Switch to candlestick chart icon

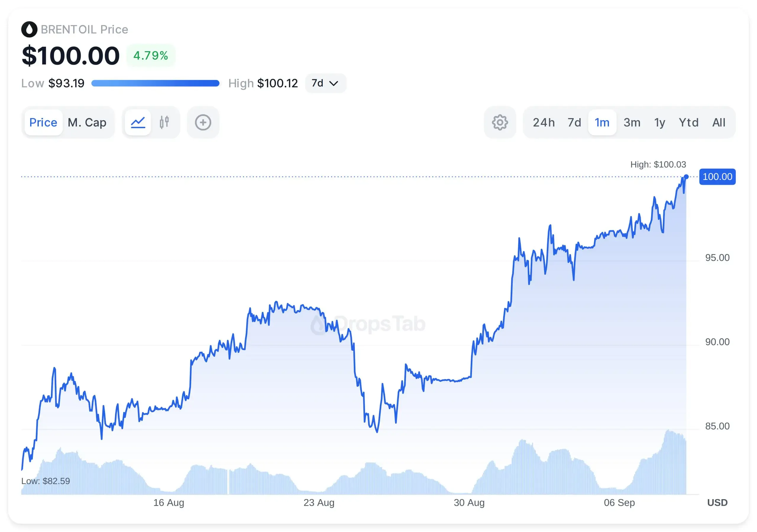coord(164,122)
